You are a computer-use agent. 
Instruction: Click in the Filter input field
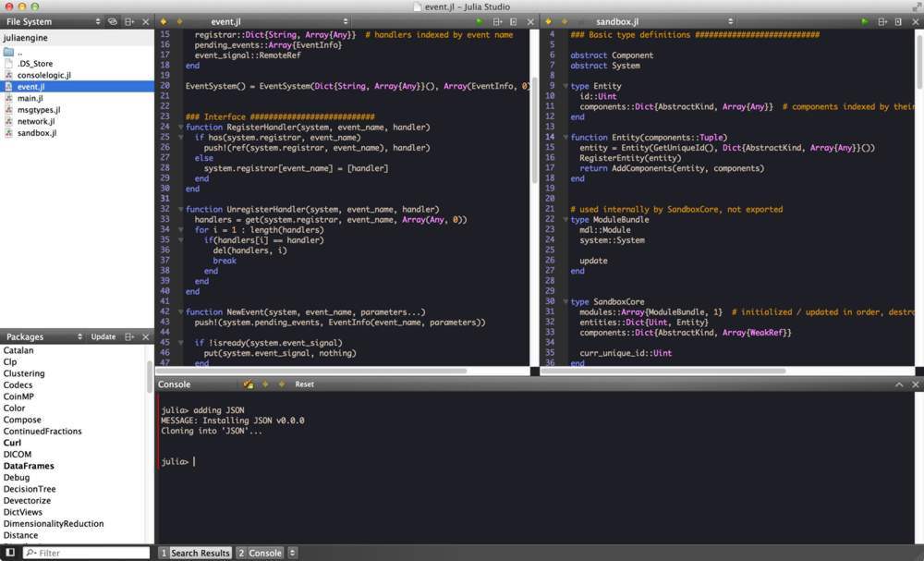(87, 553)
